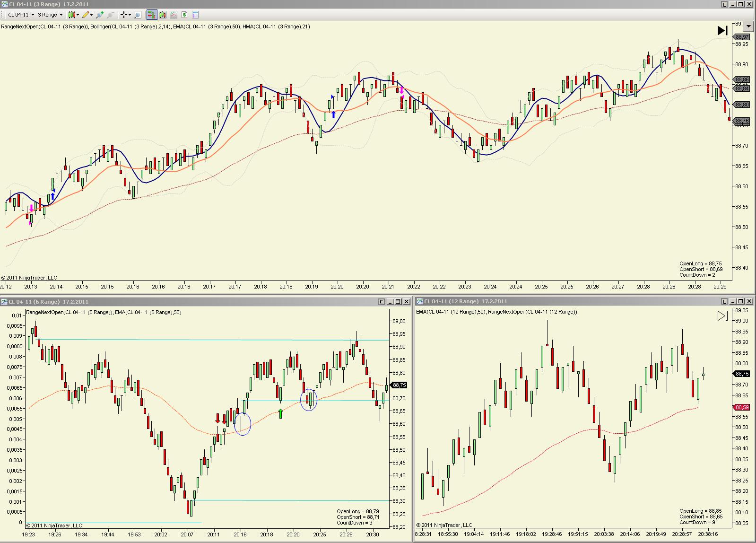The width and height of the screenshot is (756, 543).
Task: Click the greyed zoom out magnifier icon
Action: point(110,15)
